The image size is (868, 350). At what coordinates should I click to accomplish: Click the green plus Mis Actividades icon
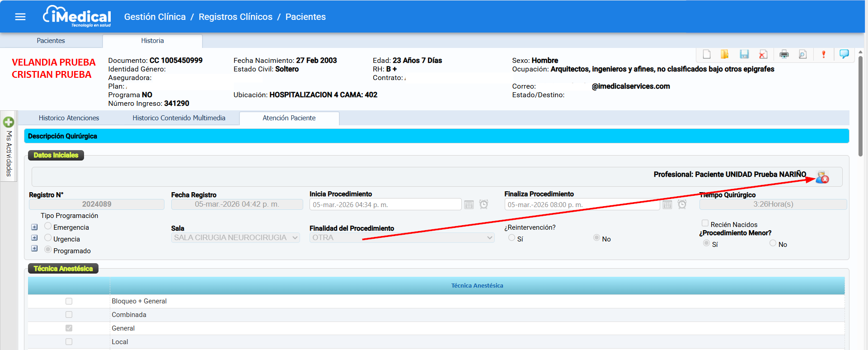[9, 122]
